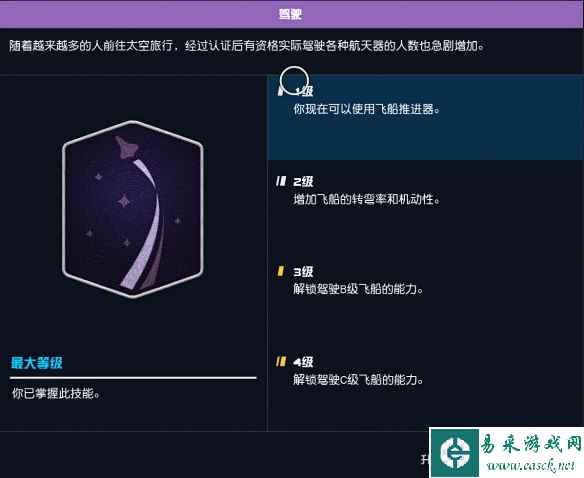Click the yellow rank 3 bar icon
This screenshot has height=478, width=584.
[280, 271]
